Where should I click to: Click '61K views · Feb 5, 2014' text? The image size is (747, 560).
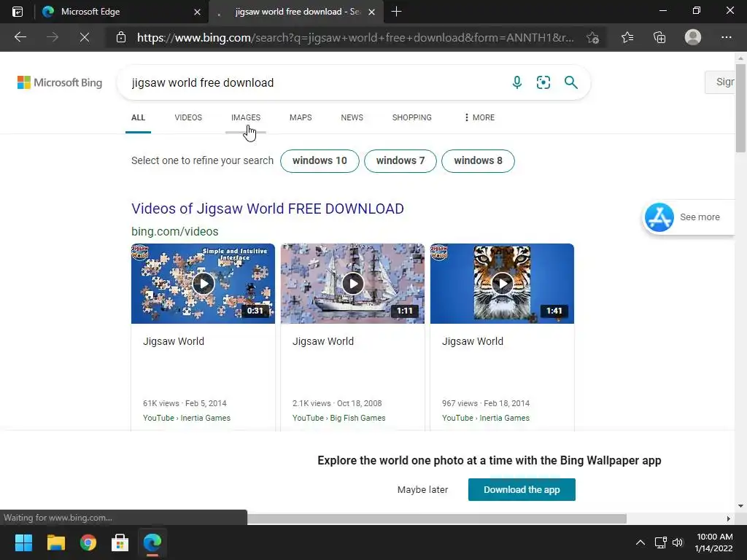coord(185,403)
